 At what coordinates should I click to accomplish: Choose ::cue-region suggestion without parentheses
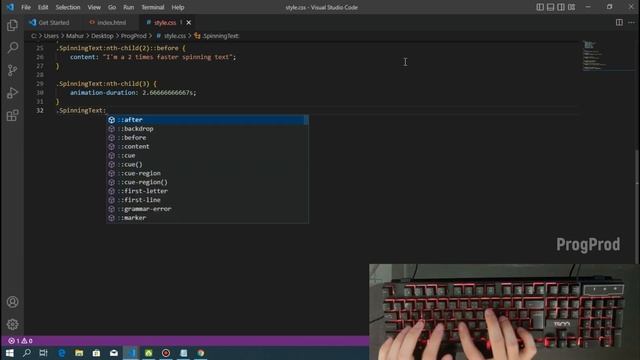(207, 173)
